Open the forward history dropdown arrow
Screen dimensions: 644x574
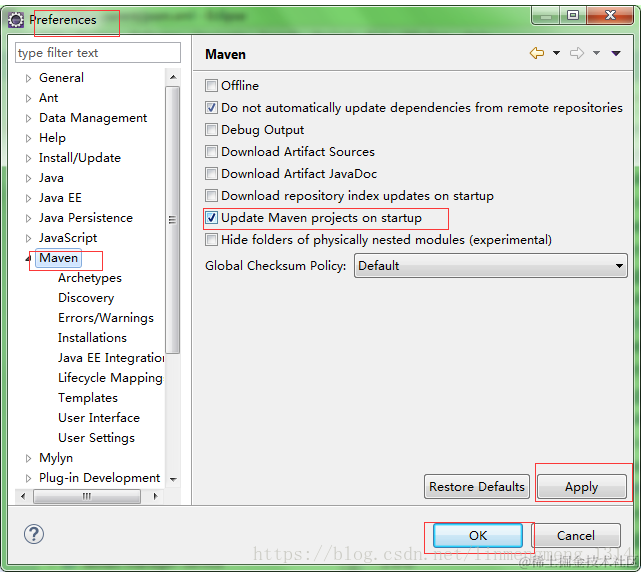pos(598,53)
